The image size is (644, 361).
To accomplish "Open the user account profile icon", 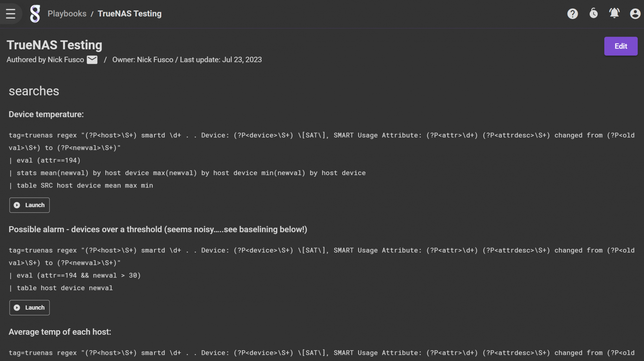I will point(635,14).
